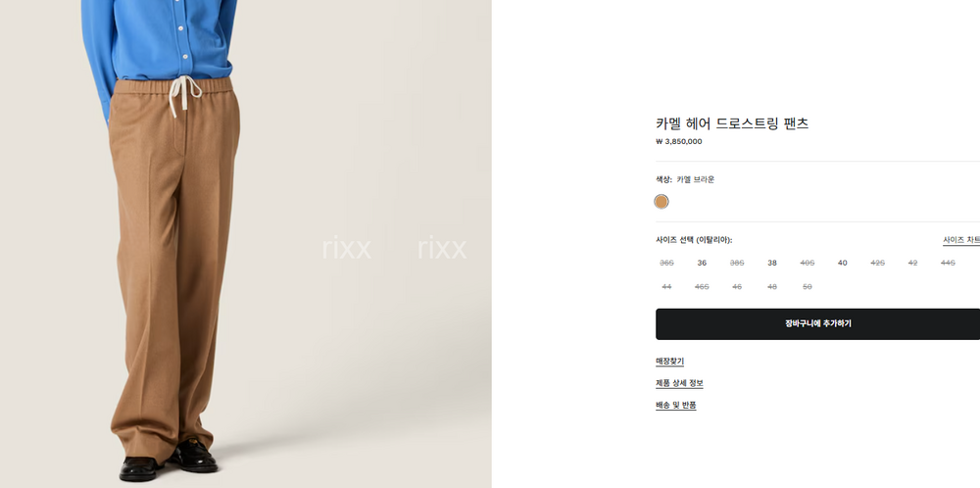
Task: Choose size 36
Action: [x=702, y=263]
